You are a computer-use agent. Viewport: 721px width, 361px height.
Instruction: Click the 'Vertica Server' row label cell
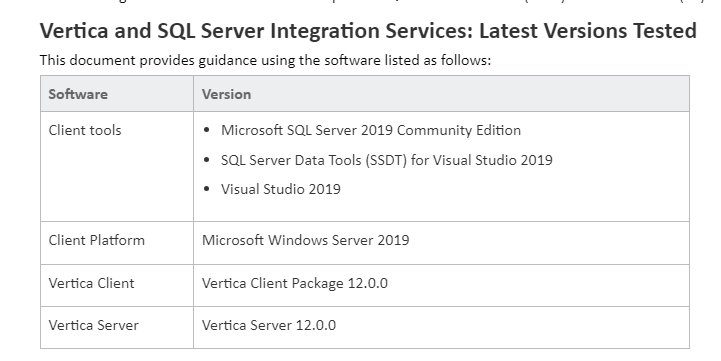[117, 327]
